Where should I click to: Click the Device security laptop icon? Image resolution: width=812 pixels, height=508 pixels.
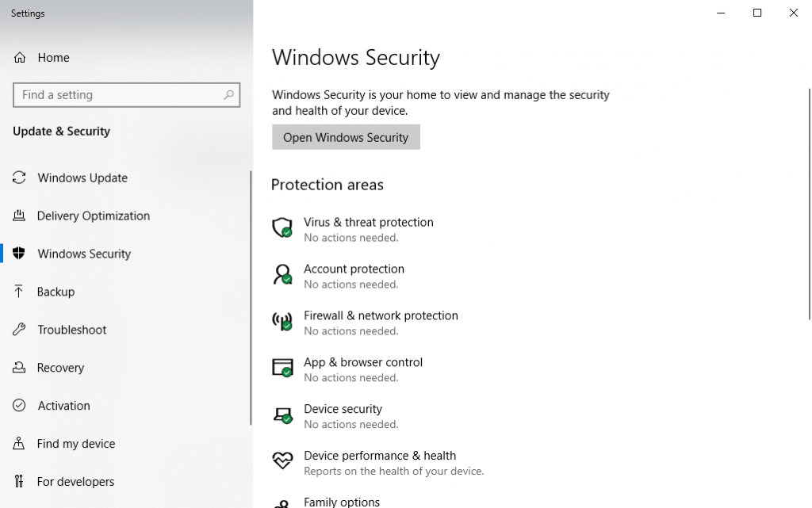(x=282, y=415)
